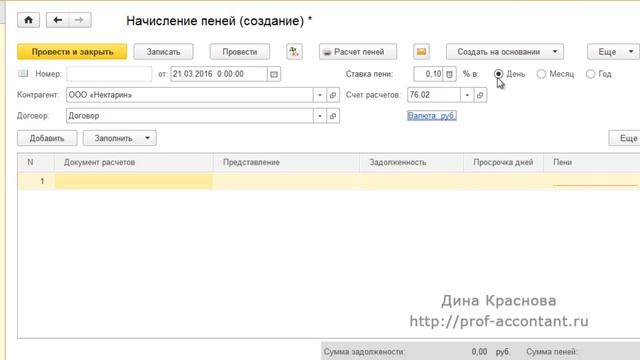
Task: Sort by Документ расчетов column header
Action: [133, 162]
